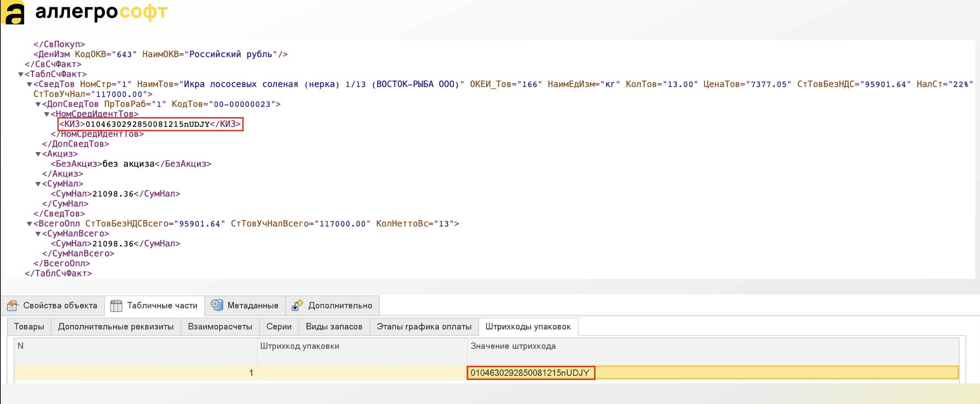Open the Свойства объекта tab

click(x=53, y=305)
